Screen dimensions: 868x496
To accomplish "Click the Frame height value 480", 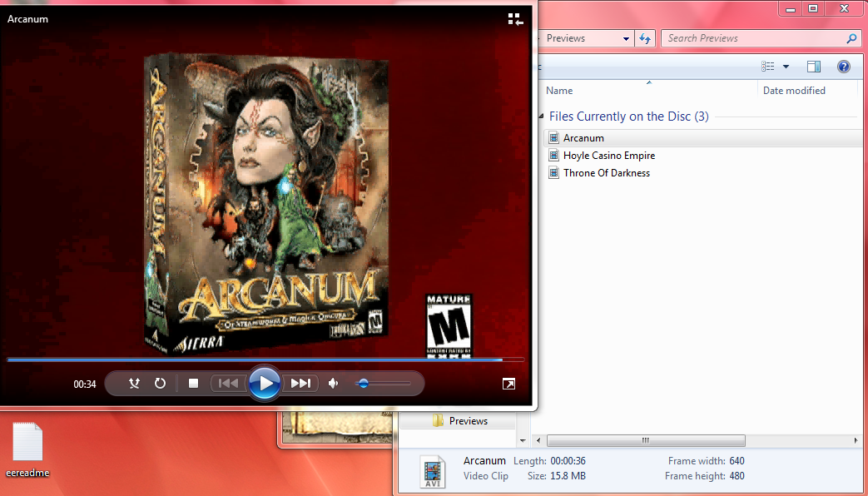I will point(737,476).
